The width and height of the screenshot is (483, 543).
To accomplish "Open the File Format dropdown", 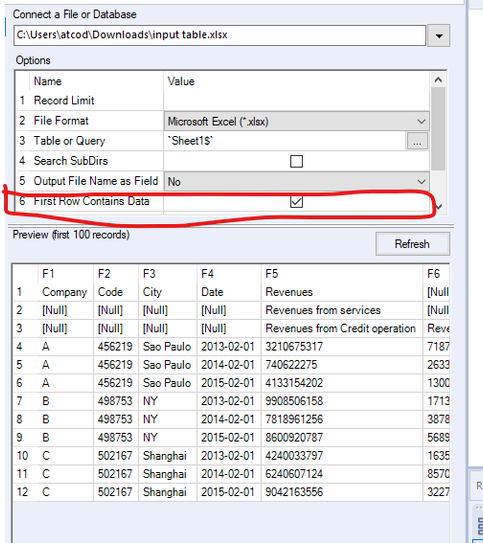I will 296,121.
